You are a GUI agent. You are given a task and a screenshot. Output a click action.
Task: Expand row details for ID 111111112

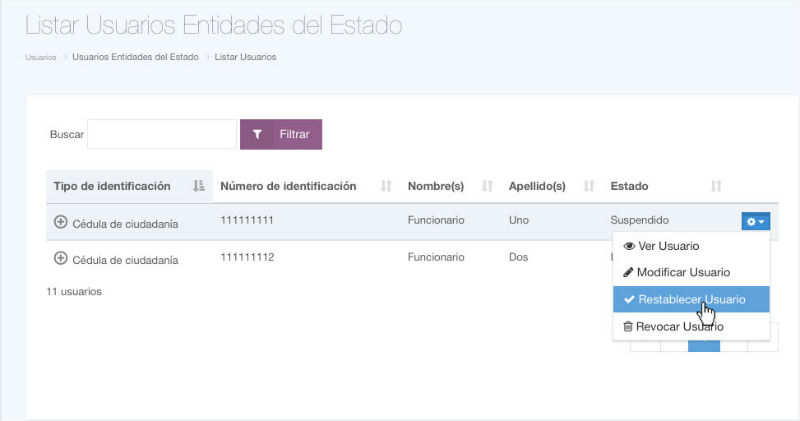pyautogui.click(x=60, y=258)
